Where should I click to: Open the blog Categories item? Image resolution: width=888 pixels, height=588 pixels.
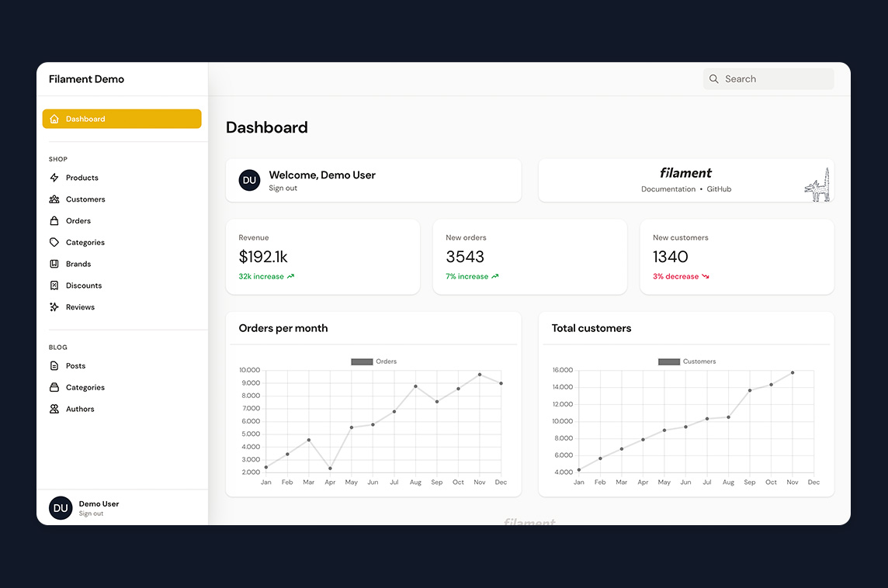point(83,387)
